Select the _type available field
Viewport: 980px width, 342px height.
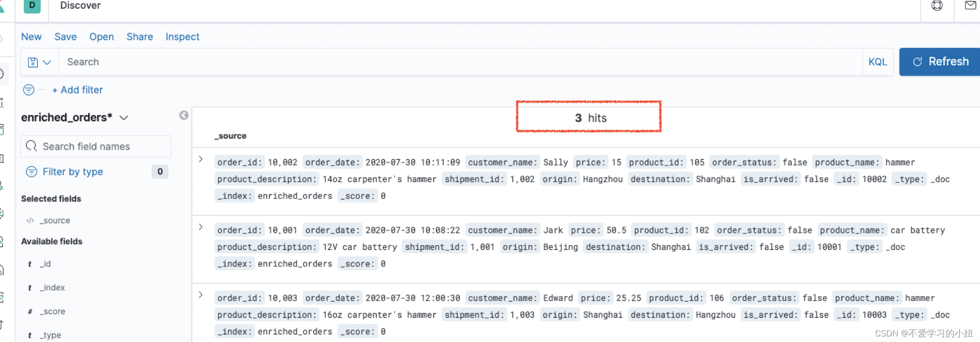(x=50, y=335)
